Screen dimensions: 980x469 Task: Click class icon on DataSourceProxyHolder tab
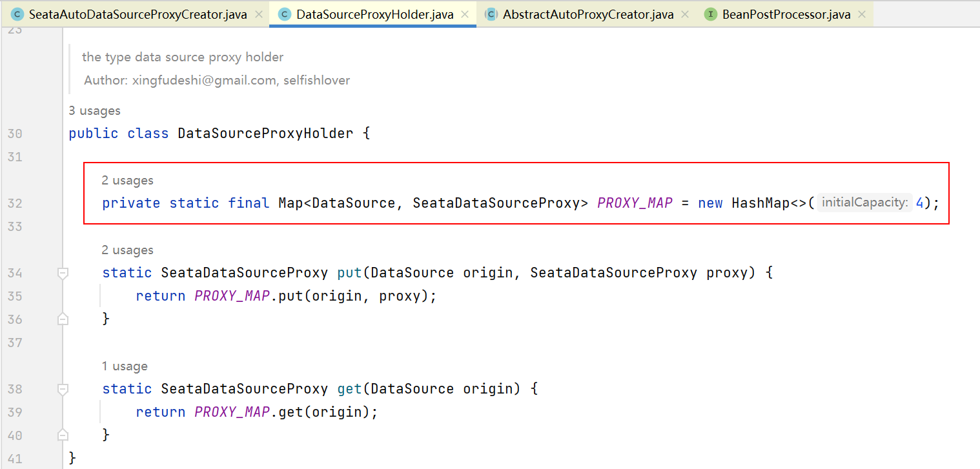[x=285, y=14]
